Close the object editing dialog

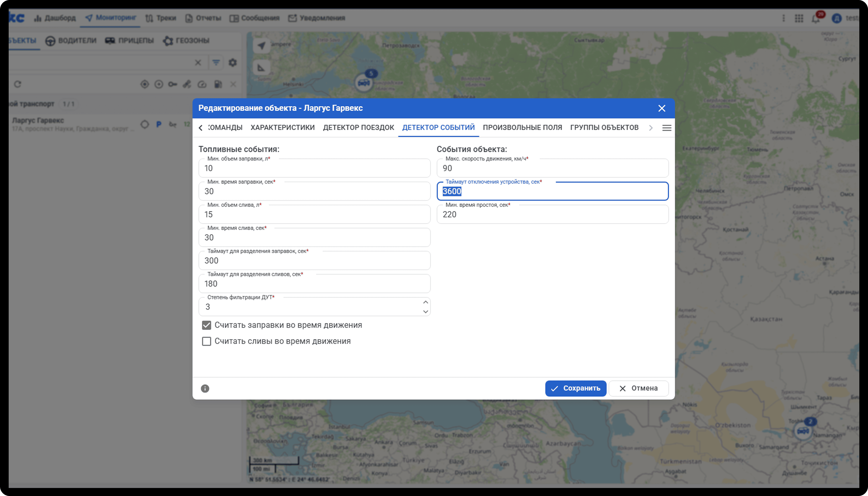click(661, 108)
